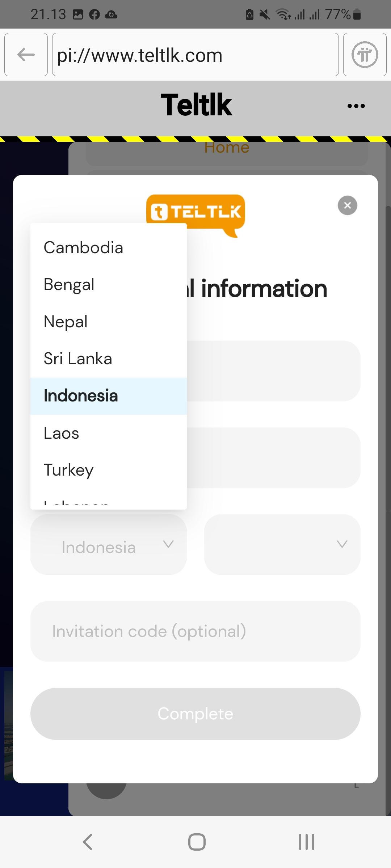Expand the empty dropdown beside country
The width and height of the screenshot is (391, 868).
tap(282, 545)
